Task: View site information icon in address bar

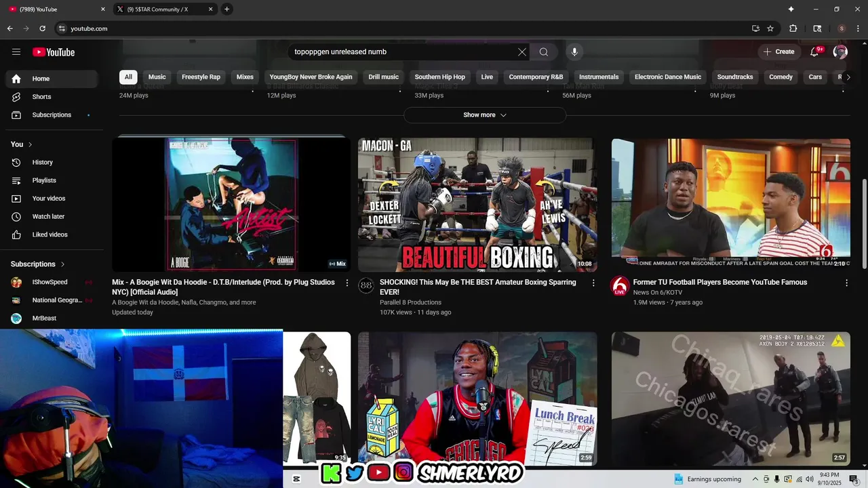Action: (x=62, y=28)
